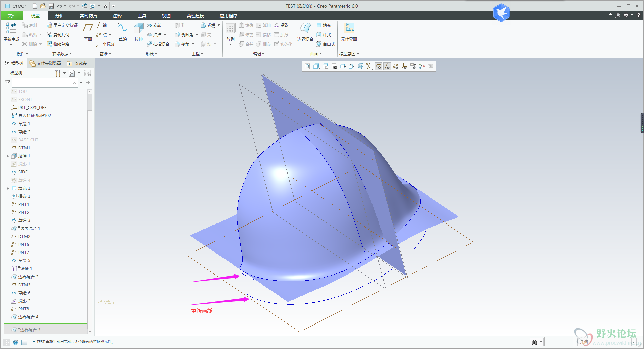Screen dimensions: 644x349
Task: Select the 填充 fill surface tool
Action: click(x=324, y=25)
